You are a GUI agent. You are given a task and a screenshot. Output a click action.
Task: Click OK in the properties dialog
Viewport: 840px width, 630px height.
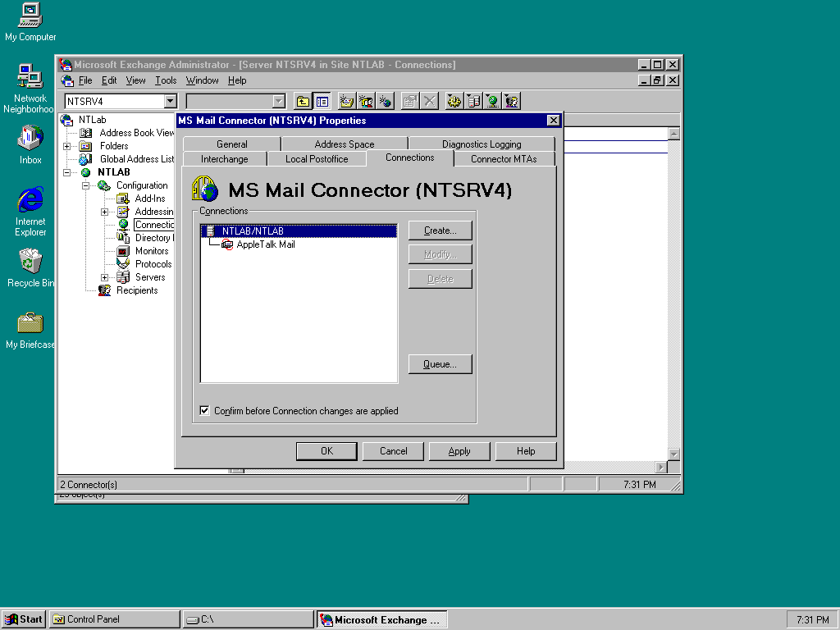tap(326, 451)
